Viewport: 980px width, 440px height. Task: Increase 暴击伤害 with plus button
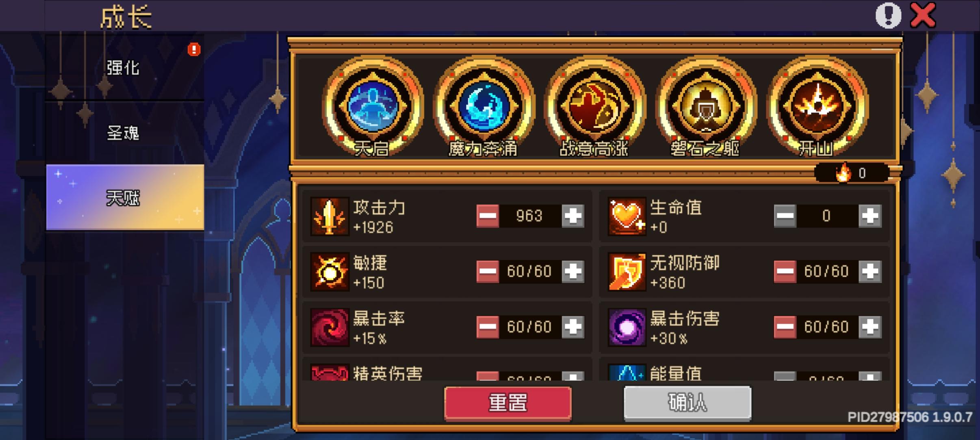(x=870, y=327)
